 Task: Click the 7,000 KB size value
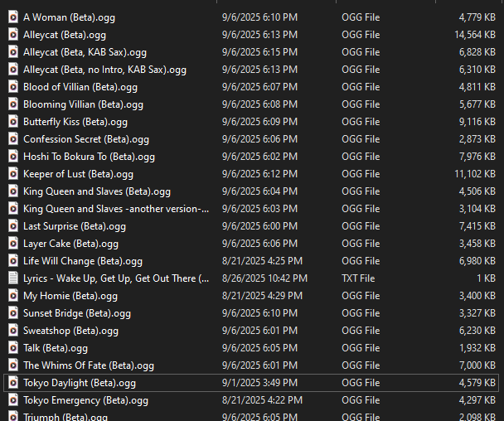(477, 365)
